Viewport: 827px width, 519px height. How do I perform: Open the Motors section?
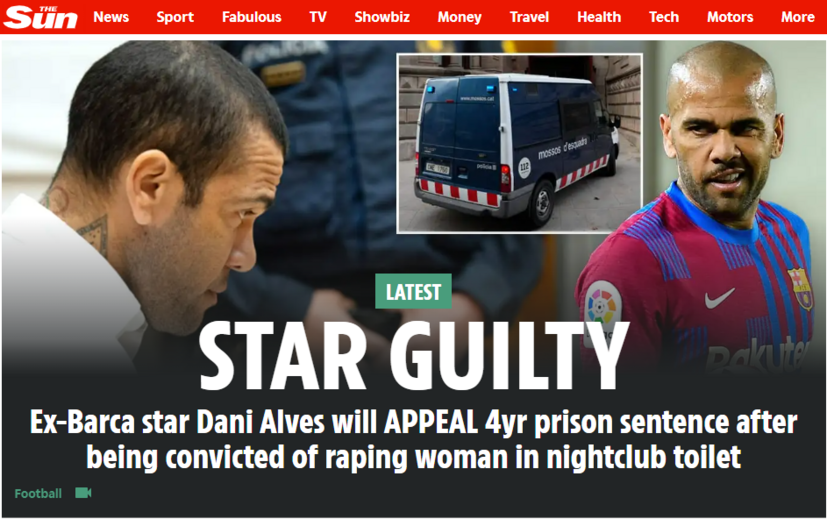(730, 17)
